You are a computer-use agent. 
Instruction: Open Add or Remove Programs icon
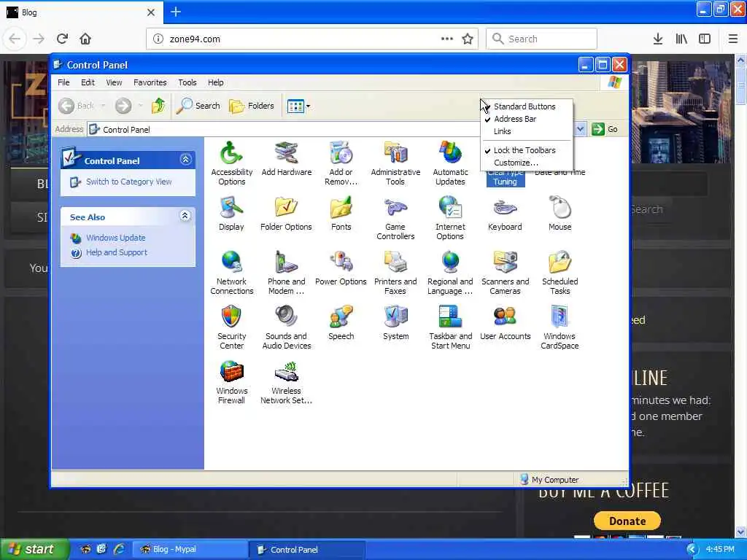pyautogui.click(x=341, y=163)
